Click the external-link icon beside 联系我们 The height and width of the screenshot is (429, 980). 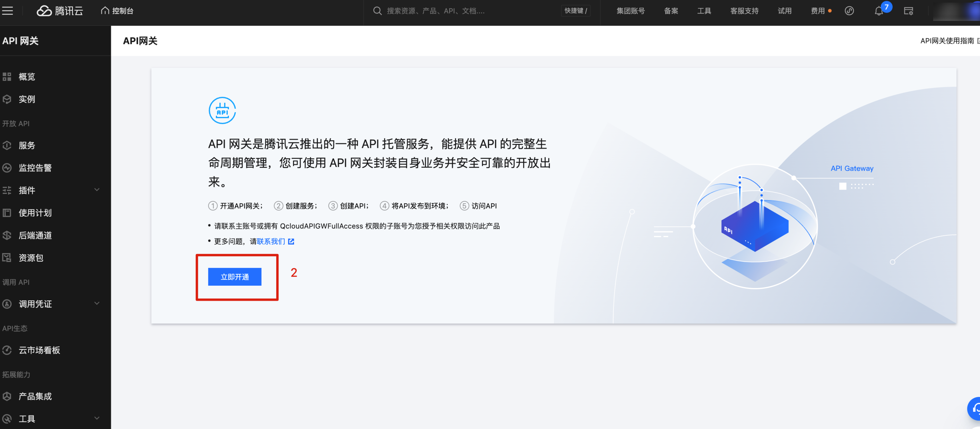tap(291, 241)
